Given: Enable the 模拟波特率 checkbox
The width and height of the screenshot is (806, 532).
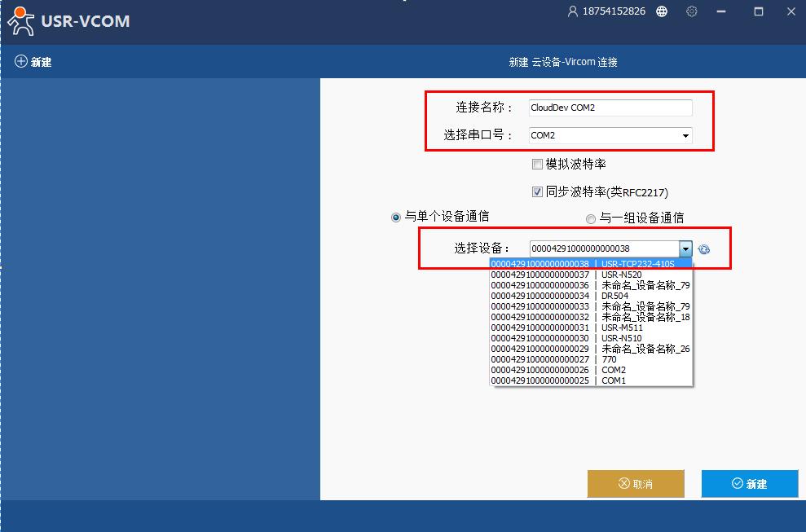Looking at the screenshot, I should click(x=537, y=165).
